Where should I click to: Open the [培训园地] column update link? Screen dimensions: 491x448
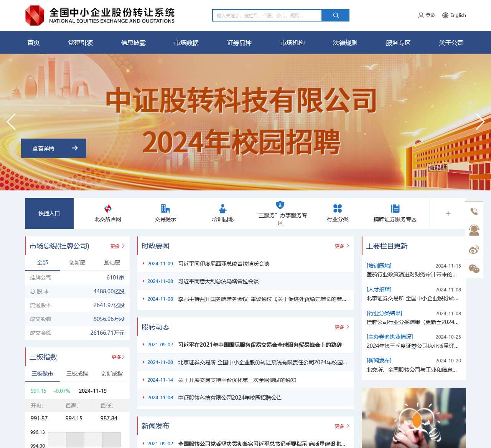379,266
